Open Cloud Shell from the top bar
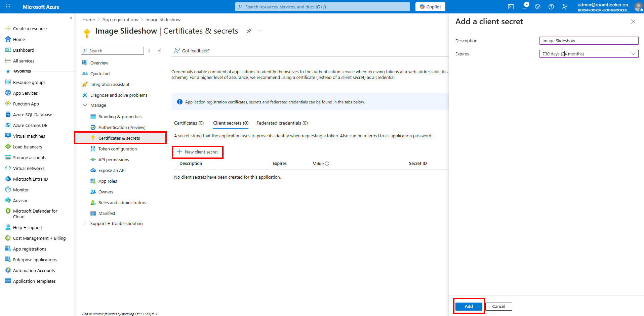The height and width of the screenshot is (316, 644). click(x=511, y=7)
